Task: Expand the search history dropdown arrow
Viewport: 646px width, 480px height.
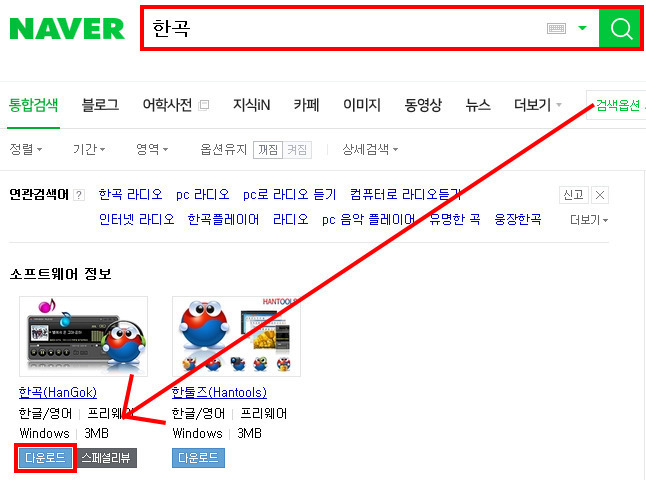Action: tap(582, 28)
